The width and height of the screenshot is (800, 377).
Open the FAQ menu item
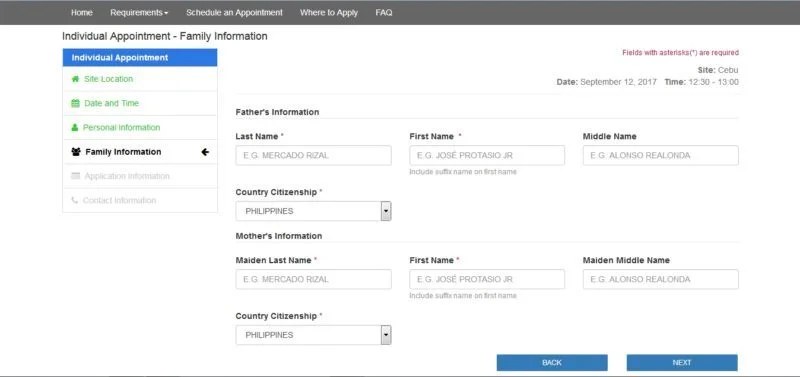[384, 13]
